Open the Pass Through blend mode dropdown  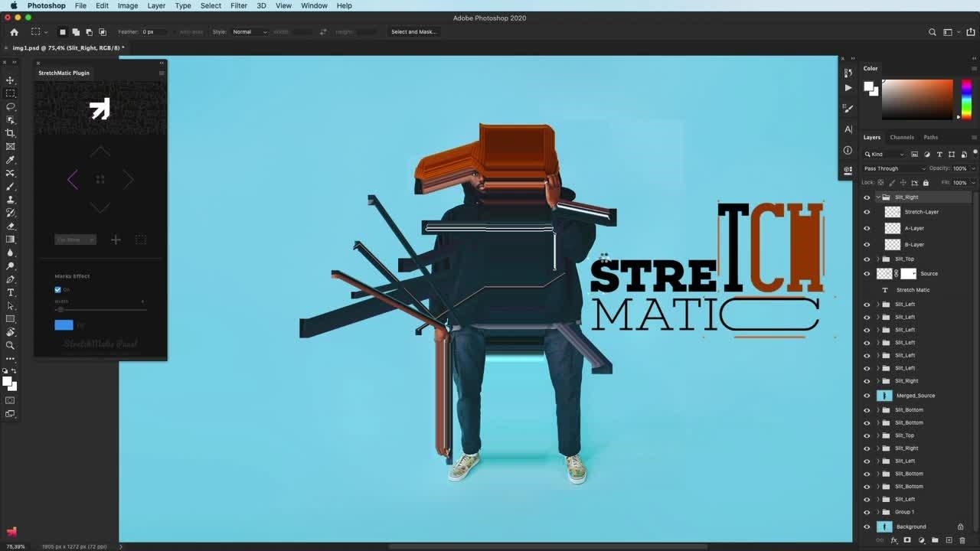[x=893, y=168]
